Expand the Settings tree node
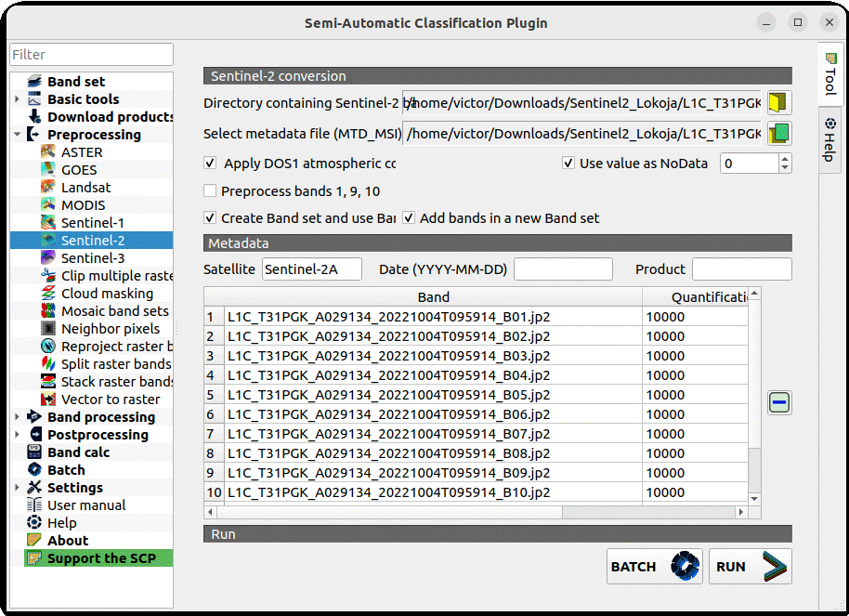 [17, 488]
